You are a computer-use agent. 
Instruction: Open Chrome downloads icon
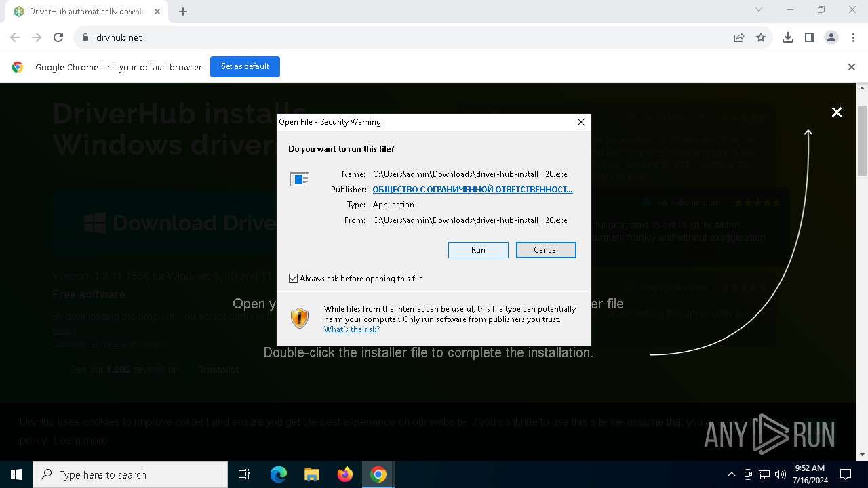pyautogui.click(x=788, y=38)
